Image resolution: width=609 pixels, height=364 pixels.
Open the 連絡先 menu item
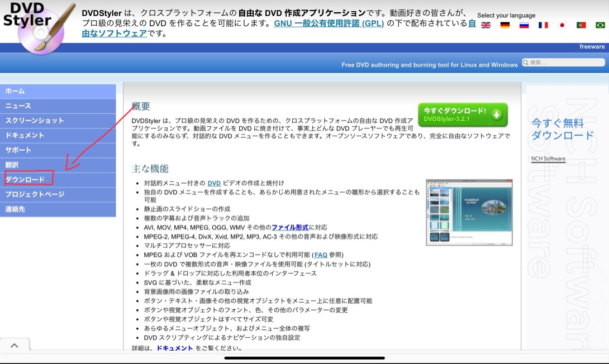[x=58, y=209]
